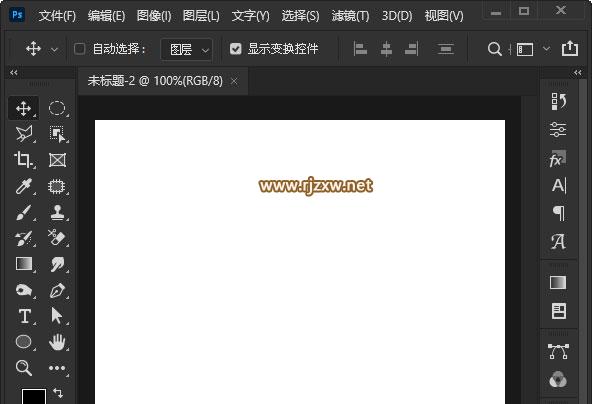Select the Patch healing tool

pyautogui.click(x=57, y=186)
